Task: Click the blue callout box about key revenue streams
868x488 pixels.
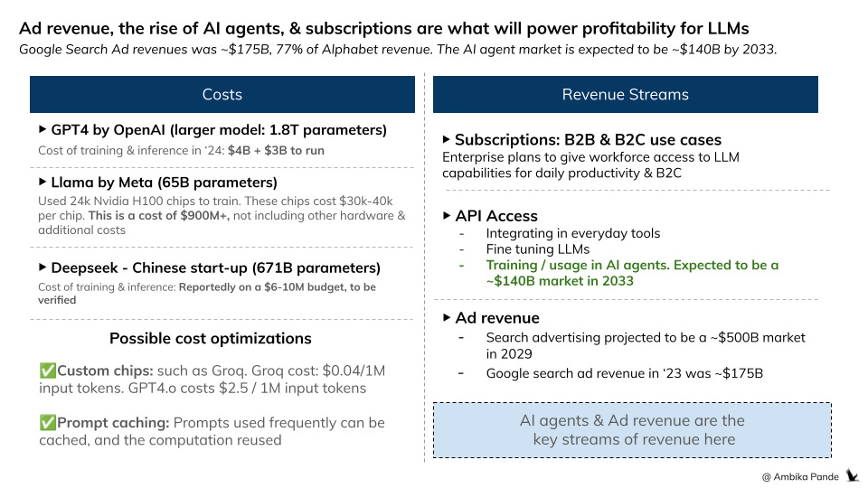Action: point(632,430)
